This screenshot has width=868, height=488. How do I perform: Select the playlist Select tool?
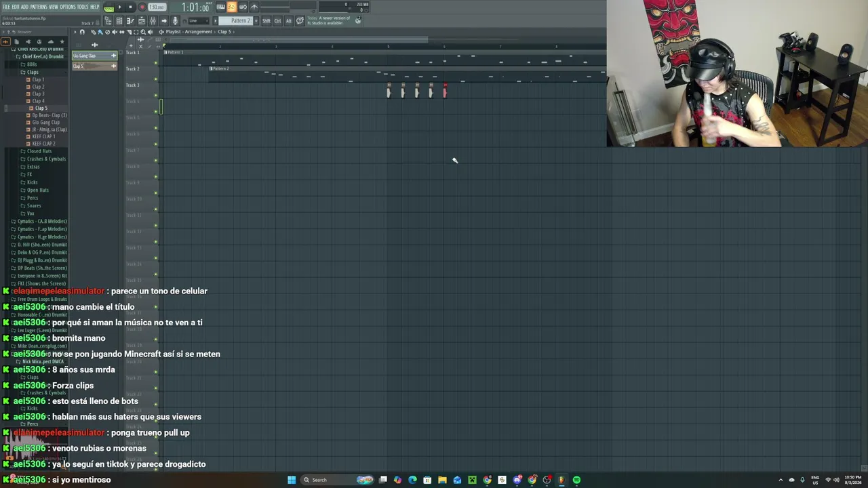point(136,32)
